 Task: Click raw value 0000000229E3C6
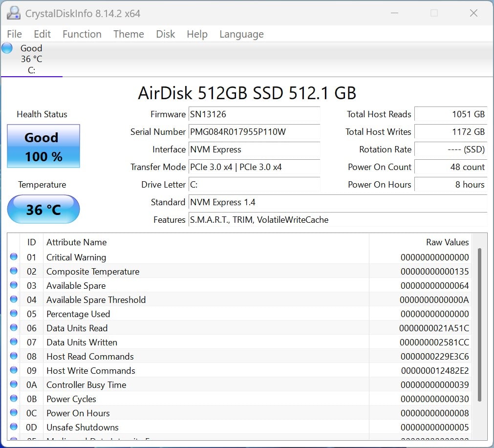435,356
